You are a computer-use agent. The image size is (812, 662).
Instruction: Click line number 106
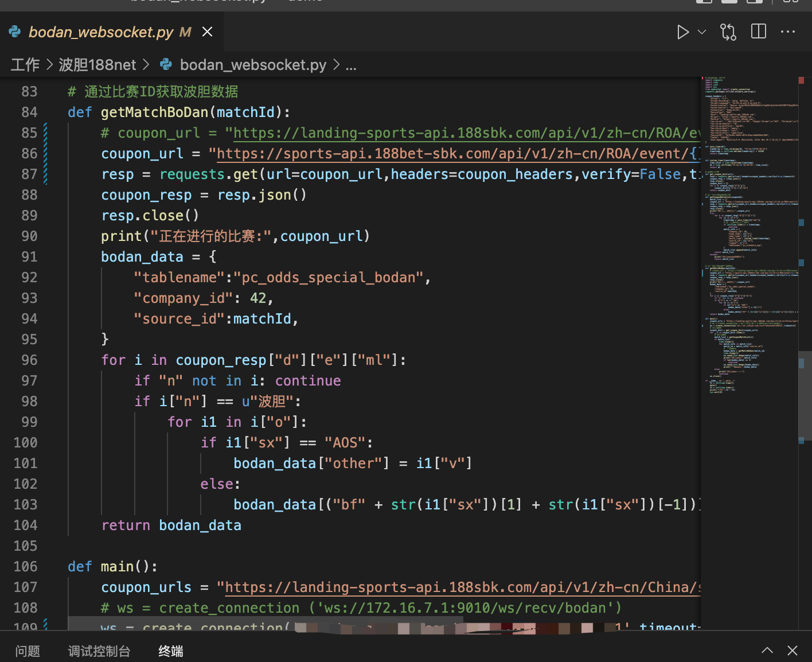pos(25,567)
